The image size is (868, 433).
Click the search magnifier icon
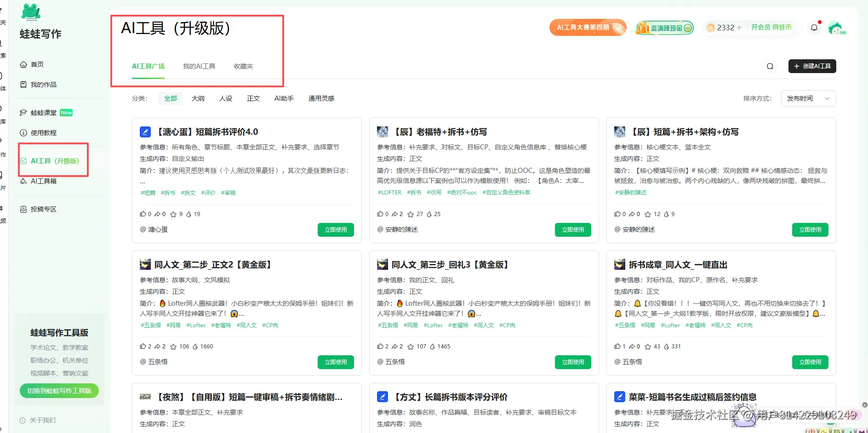tap(770, 66)
